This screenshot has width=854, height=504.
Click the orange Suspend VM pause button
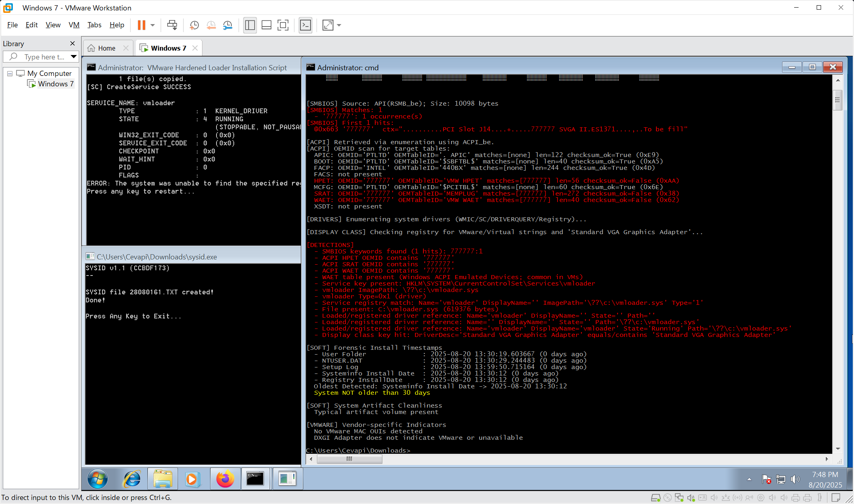(x=141, y=25)
